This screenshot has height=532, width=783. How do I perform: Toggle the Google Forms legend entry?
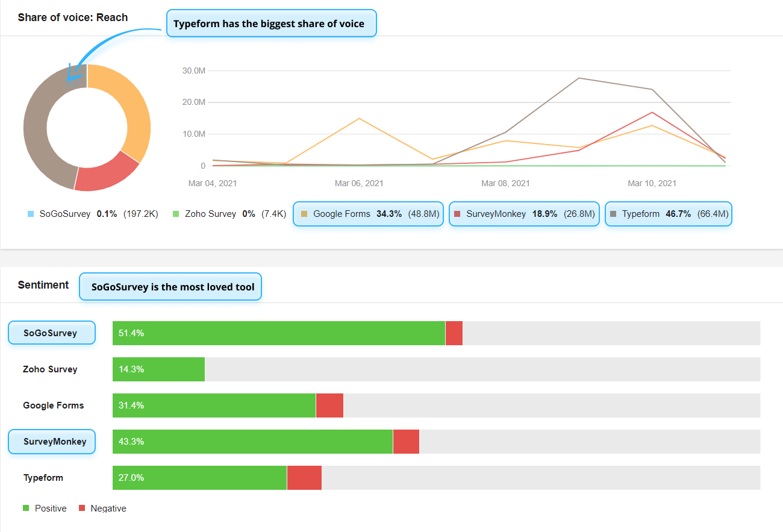pos(368,214)
